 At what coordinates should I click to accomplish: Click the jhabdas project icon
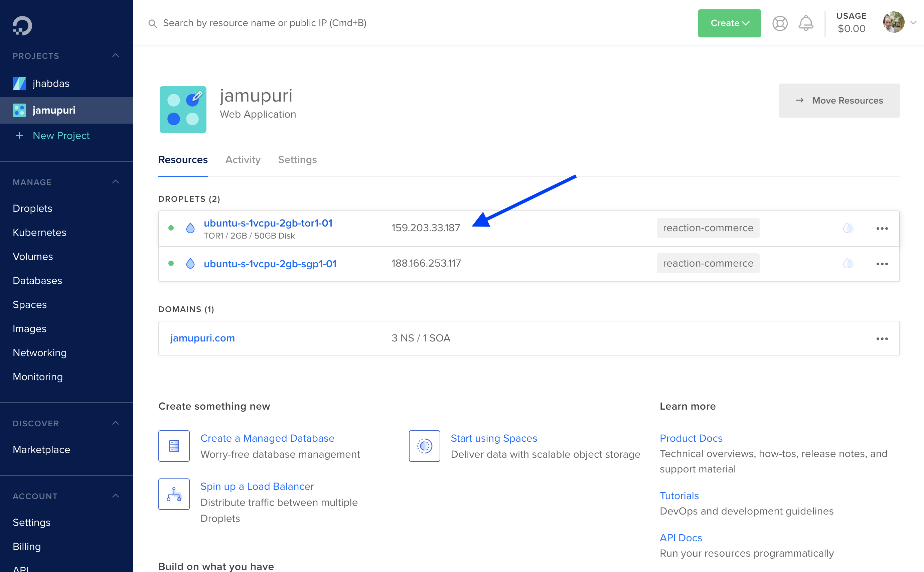tap(19, 84)
